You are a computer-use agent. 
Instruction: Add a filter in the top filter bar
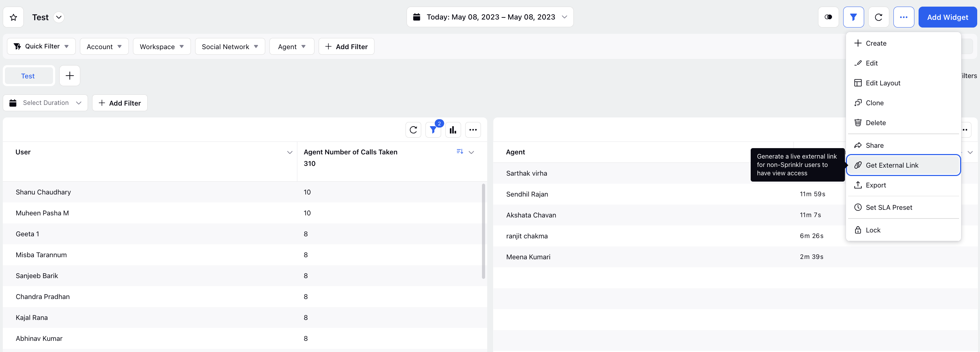[x=346, y=46]
